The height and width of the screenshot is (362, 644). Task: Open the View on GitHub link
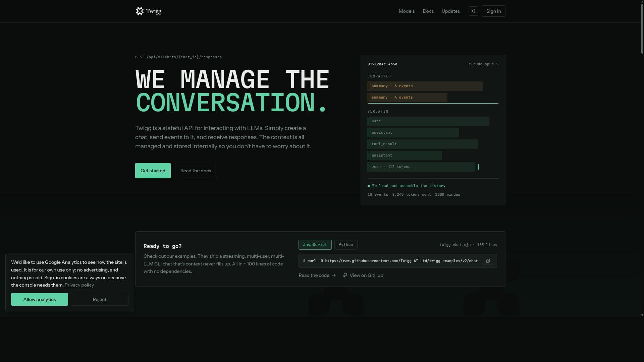click(363, 275)
